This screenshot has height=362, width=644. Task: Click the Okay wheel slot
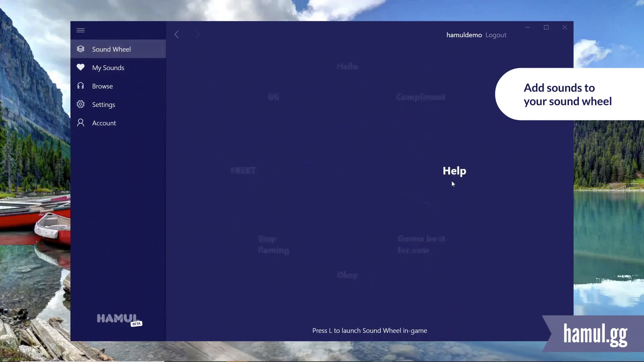tap(347, 275)
